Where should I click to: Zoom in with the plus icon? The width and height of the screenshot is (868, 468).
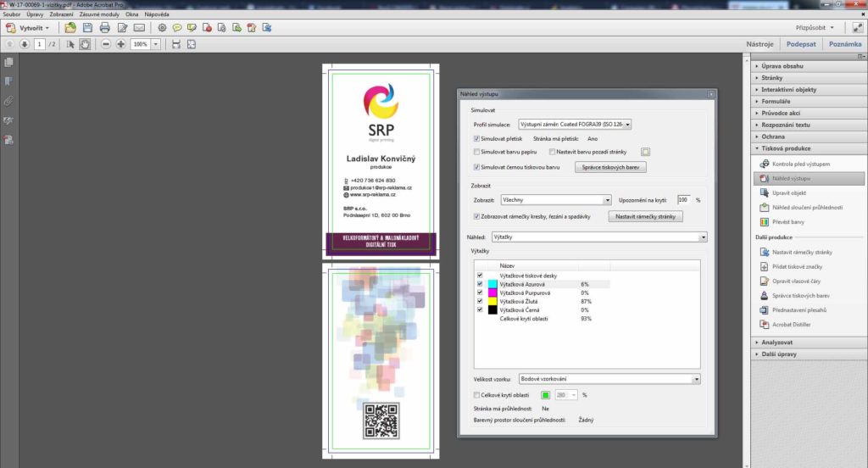[x=120, y=44]
